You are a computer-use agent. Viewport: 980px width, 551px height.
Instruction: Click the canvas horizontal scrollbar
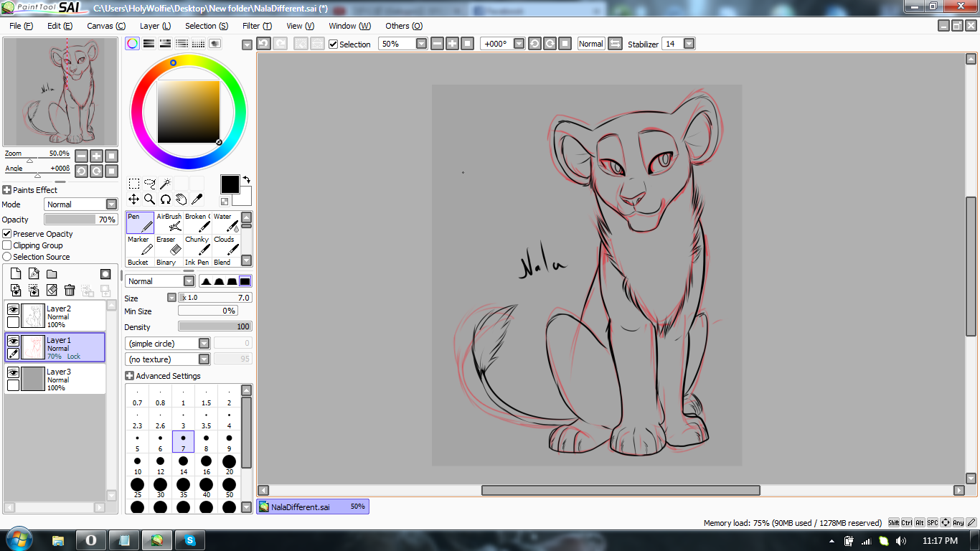(621, 490)
